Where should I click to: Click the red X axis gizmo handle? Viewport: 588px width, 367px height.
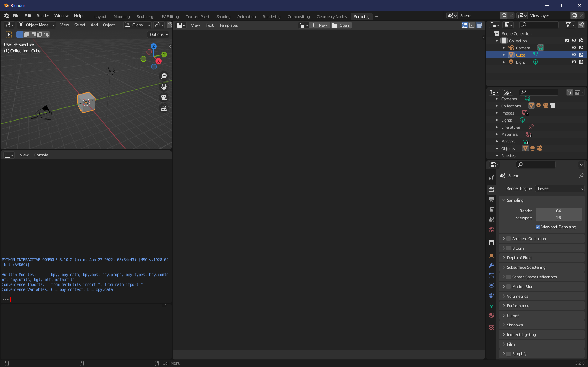(x=159, y=61)
